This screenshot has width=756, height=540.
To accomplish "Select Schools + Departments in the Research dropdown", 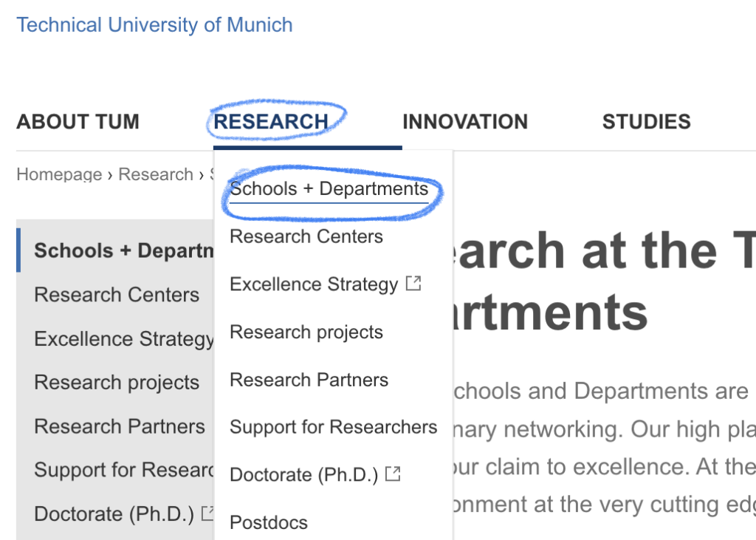I will coord(329,188).
